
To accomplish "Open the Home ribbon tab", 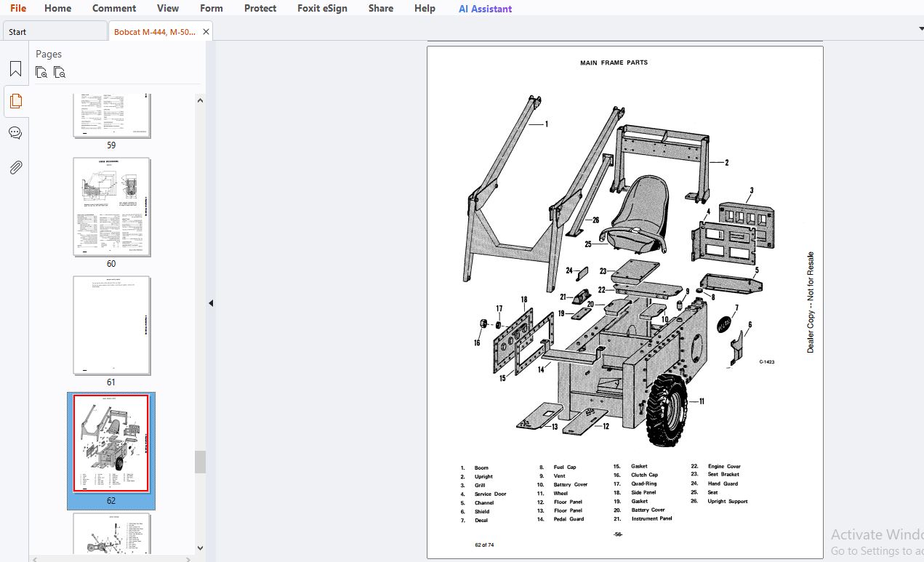I will pos(57,8).
